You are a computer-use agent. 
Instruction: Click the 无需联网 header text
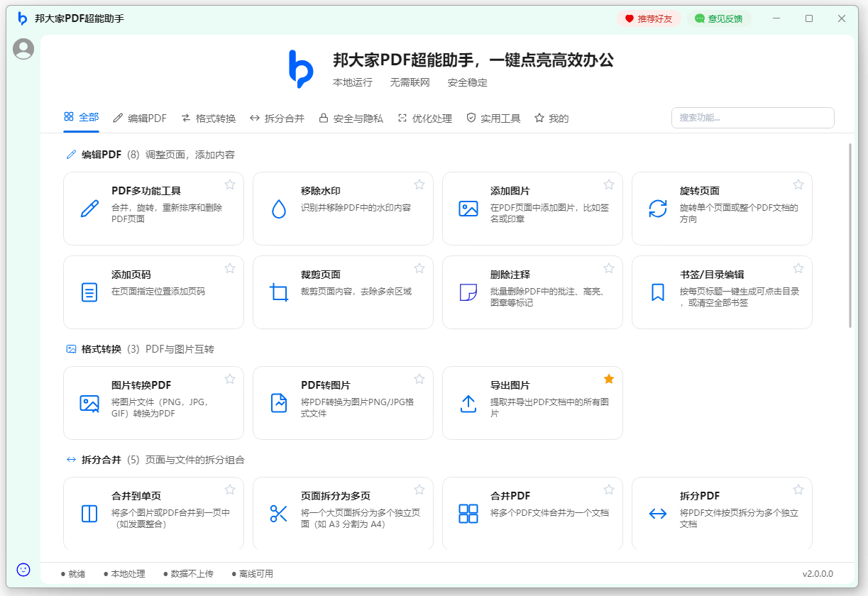pyautogui.click(x=410, y=82)
